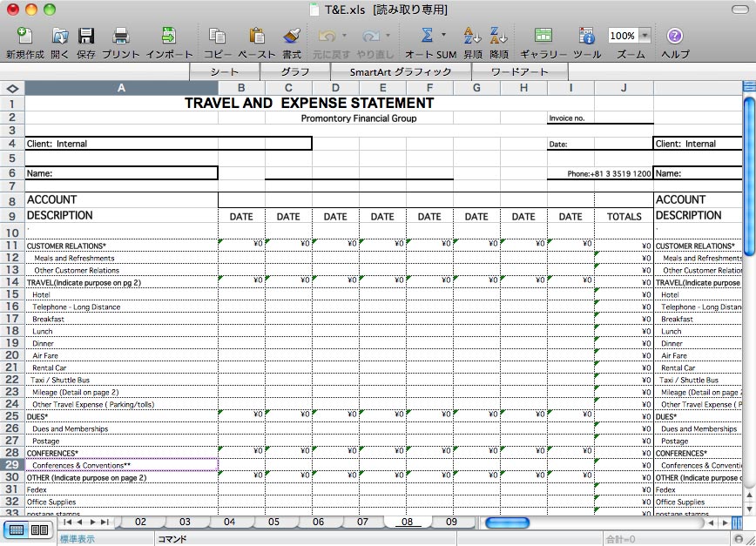Import data with the インポート icon
Viewport: 756px width, 546px height.
168,37
